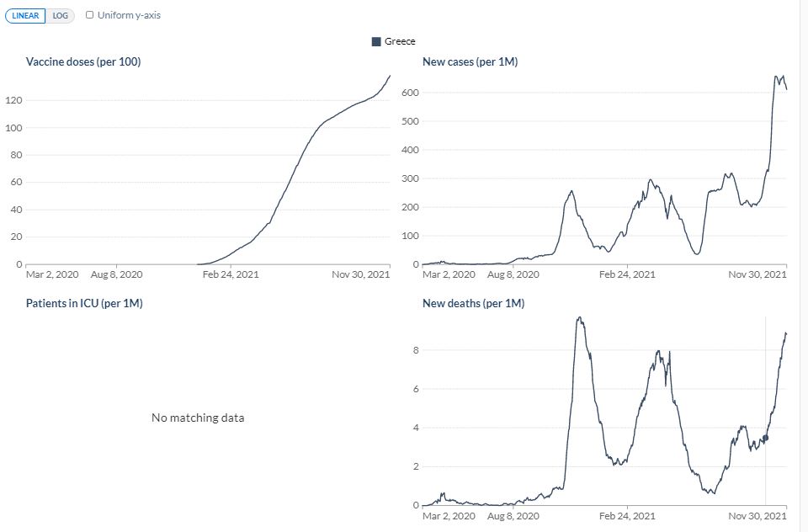Switch scale to LOG
Screen dimensions: 808x532
pyautogui.click(x=61, y=15)
